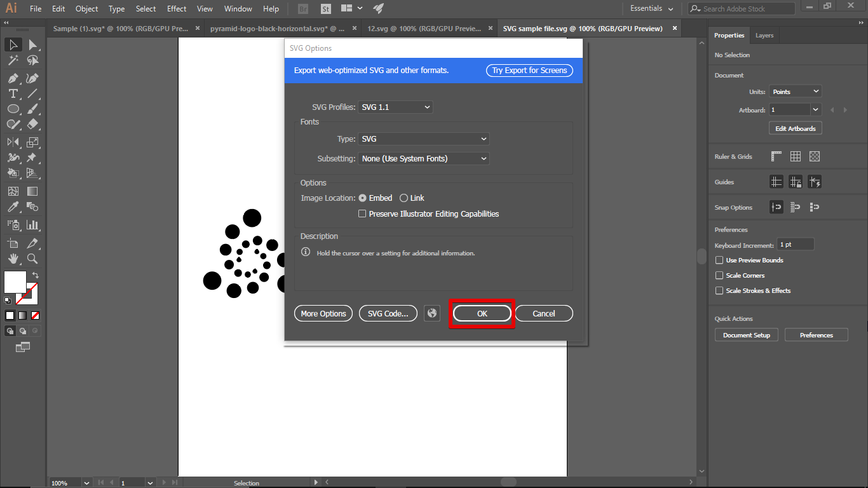Check the Scale Corners option

pos(719,275)
